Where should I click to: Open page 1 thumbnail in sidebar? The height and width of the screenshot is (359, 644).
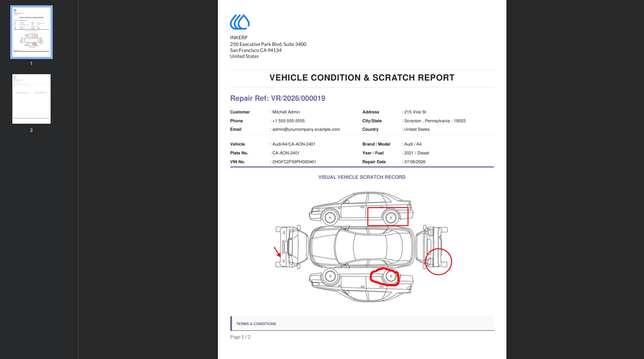[x=31, y=32]
